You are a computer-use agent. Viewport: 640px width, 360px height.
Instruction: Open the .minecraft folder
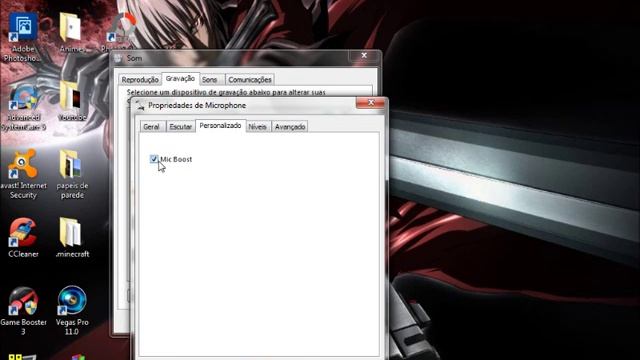[x=72, y=238]
